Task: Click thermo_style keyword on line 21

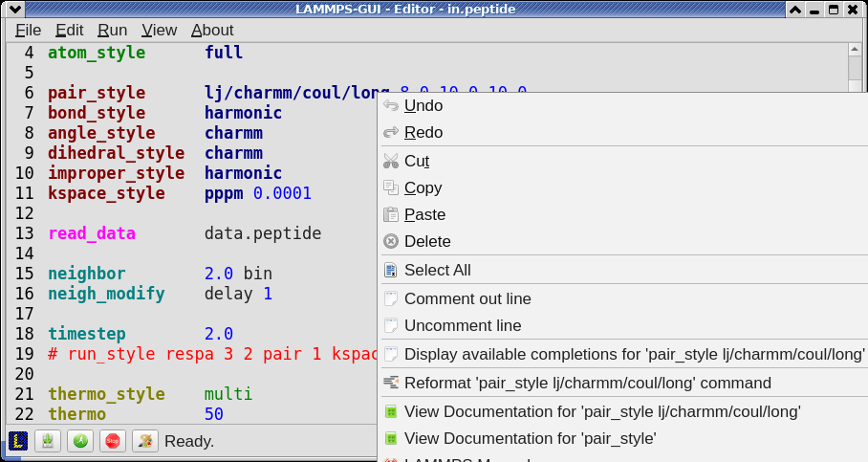Action: point(106,394)
